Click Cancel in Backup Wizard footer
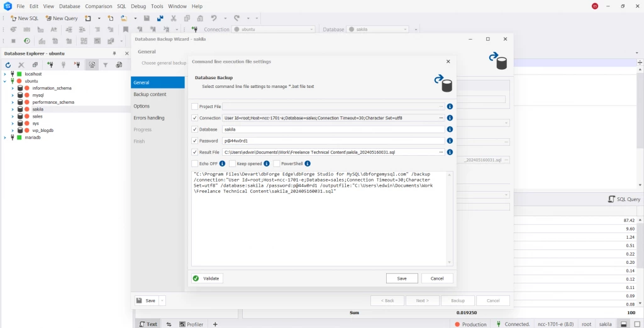This screenshot has height=328, width=644. (x=493, y=300)
